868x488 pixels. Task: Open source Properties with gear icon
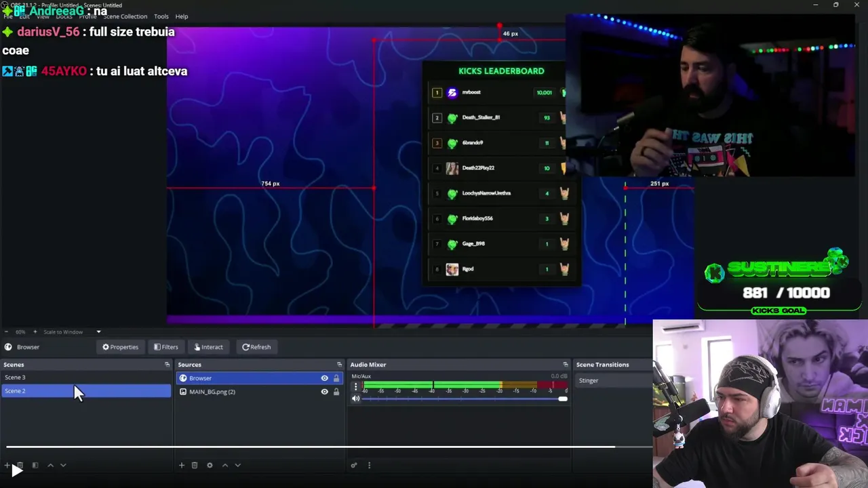(x=120, y=347)
